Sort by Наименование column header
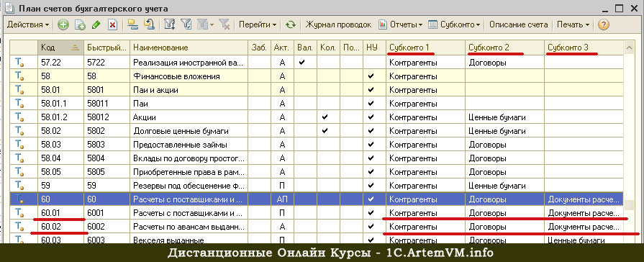This screenshot has width=644, height=262. tap(189, 48)
